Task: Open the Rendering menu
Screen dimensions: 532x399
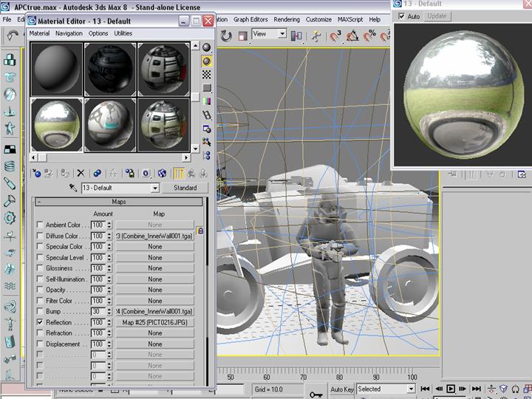Action: [287, 19]
